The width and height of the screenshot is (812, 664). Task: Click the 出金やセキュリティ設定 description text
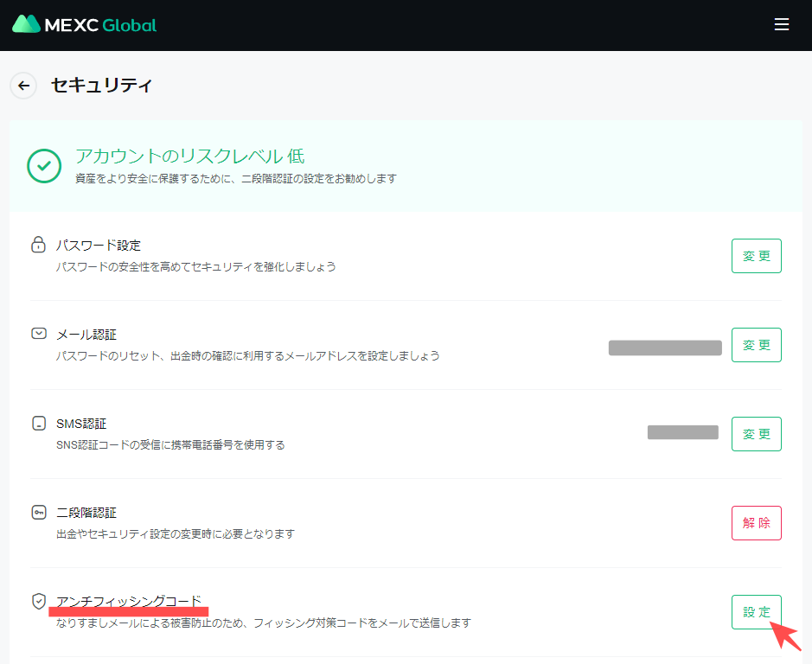tap(176, 534)
